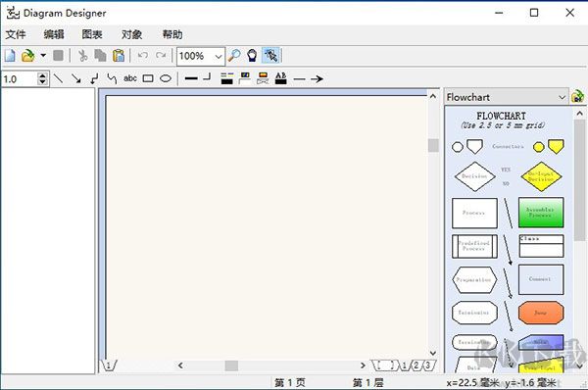The height and width of the screenshot is (390, 588).
Task: Click the hand pan tool icon
Action: coord(253,56)
